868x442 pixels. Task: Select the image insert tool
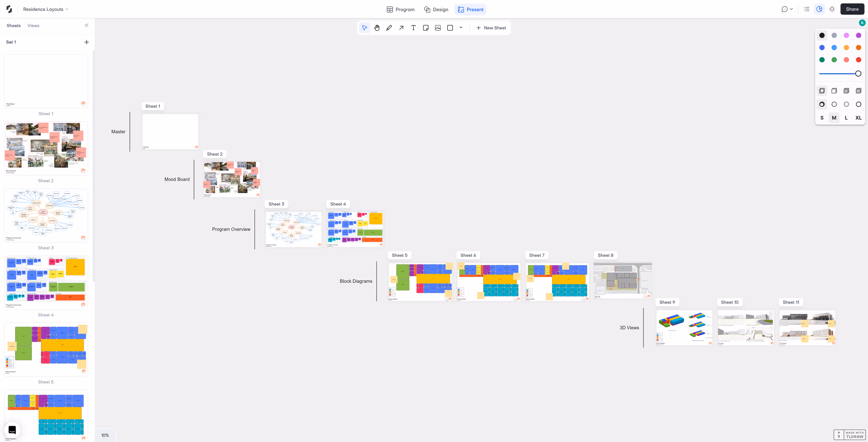pyautogui.click(x=438, y=28)
